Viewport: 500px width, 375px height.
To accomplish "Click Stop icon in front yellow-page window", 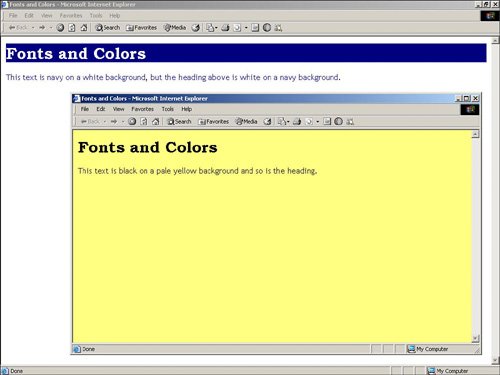I will 132,122.
